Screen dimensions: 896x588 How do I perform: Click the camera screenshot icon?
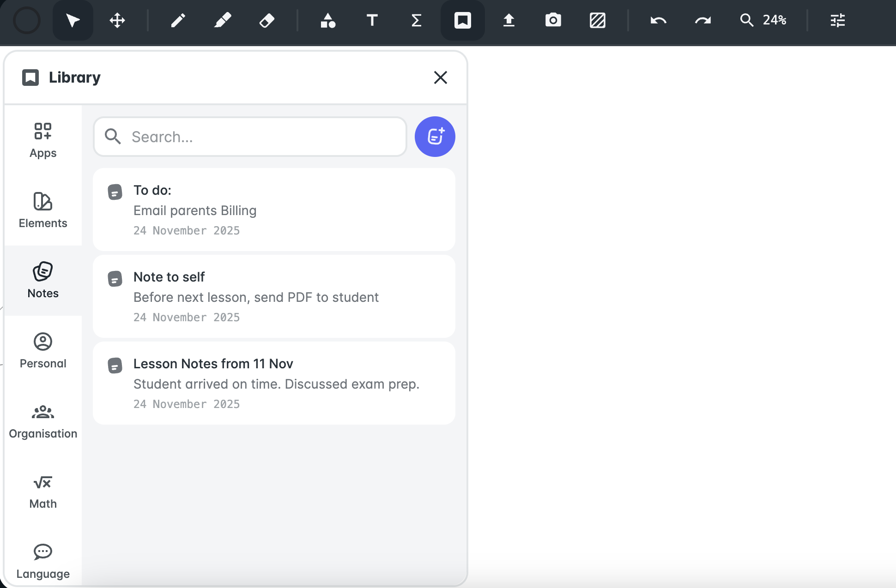click(x=553, y=20)
